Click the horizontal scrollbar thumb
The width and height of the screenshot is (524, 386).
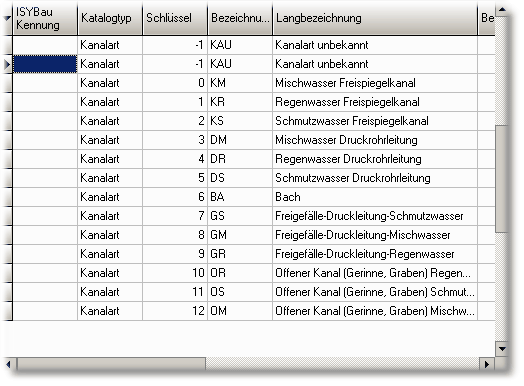(111, 364)
